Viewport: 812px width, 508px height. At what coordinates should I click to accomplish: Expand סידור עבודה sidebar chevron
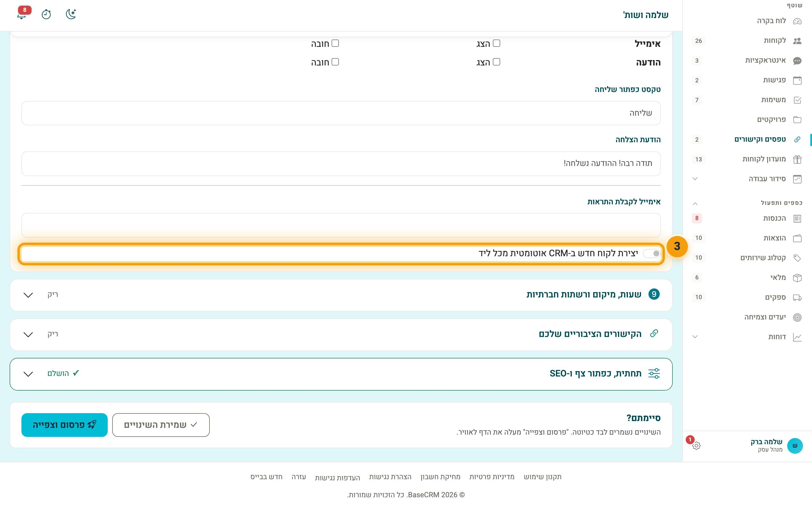pos(695,179)
